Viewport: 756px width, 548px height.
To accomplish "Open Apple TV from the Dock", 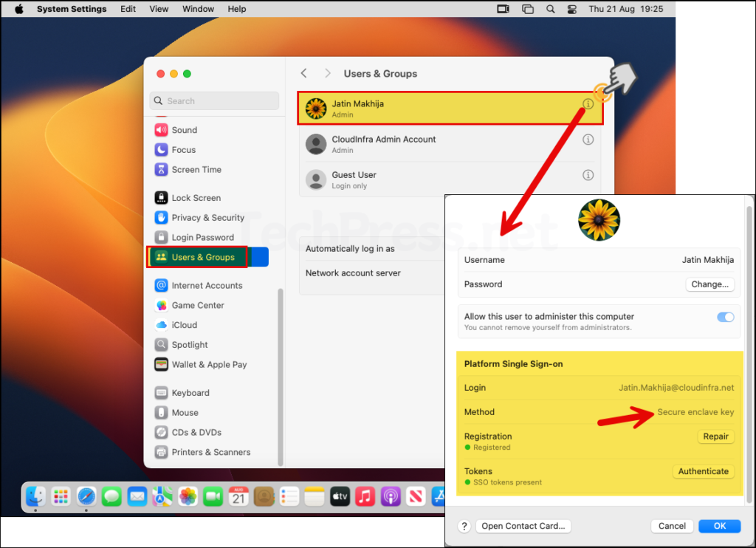I will click(x=340, y=496).
